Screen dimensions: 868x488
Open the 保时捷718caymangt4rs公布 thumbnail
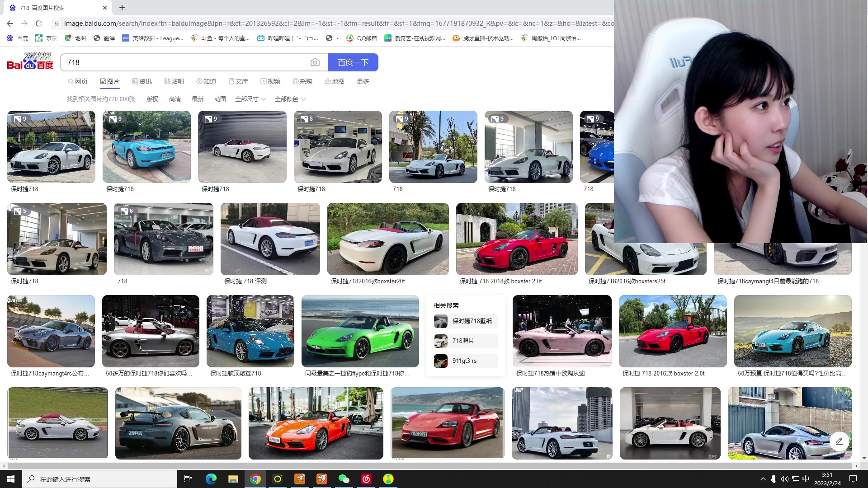pyautogui.click(x=51, y=331)
